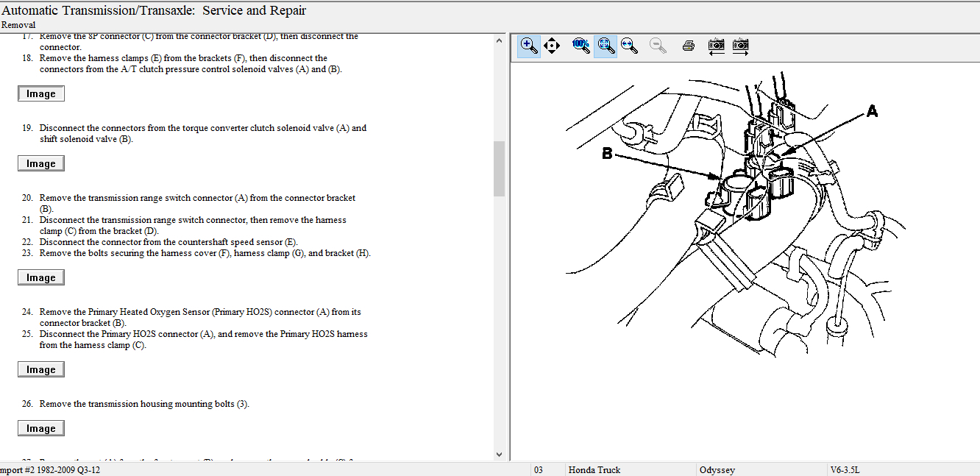Click step 21 disconnect range switch text

193,225
